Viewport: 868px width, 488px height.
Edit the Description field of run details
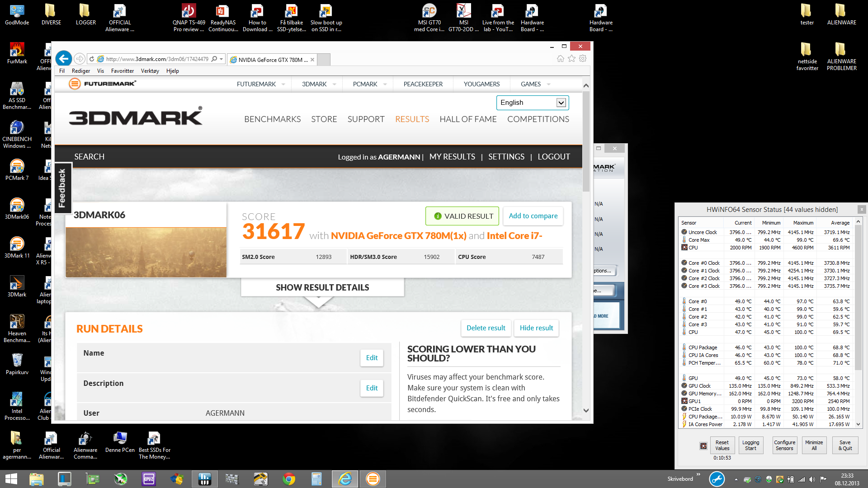click(372, 388)
